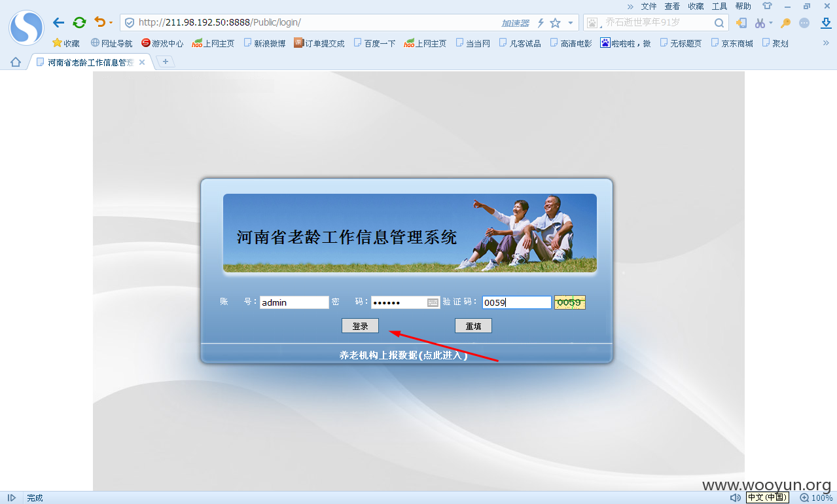This screenshot has height=504, width=837.
Task: Open the 凡客诚品 bookmark
Action: coord(520,43)
